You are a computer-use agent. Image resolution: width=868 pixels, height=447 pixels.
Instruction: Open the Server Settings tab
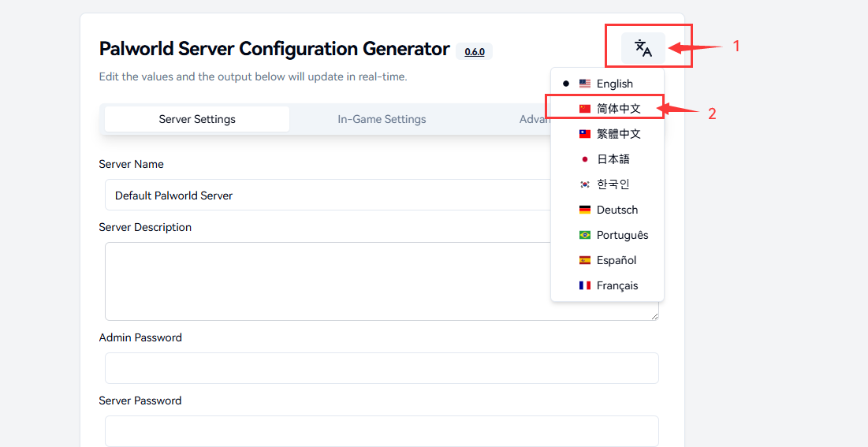[x=197, y=119]
